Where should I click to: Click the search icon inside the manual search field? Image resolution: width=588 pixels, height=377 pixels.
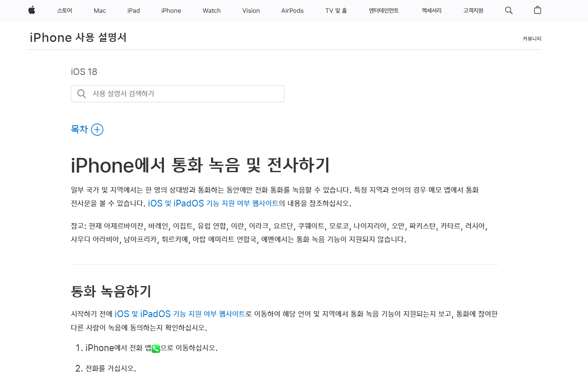[x=82, y=93]
